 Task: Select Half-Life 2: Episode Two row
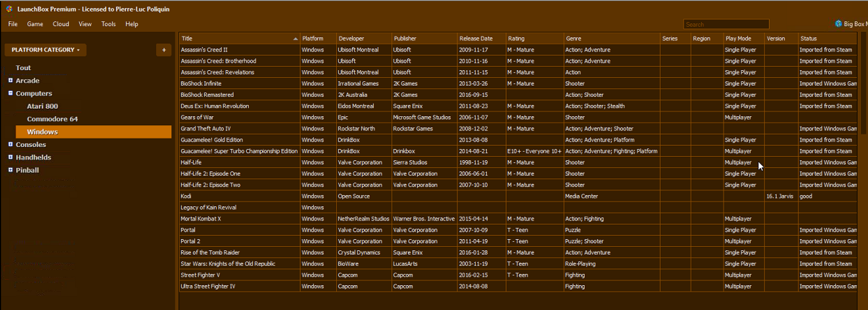[518, 185]
